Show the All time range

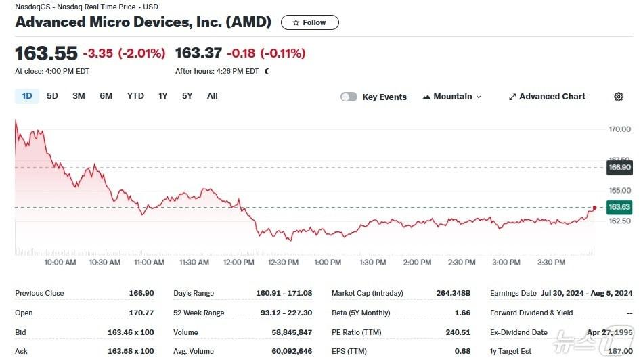pyautogui.click(x=212, y=96)
